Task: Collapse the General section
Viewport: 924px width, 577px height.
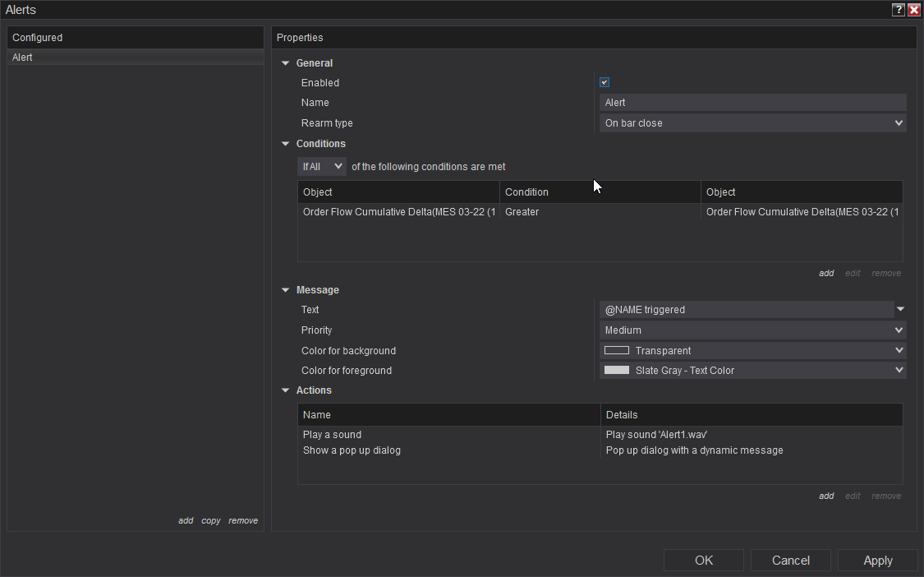Action: pyautogui.click(x=286, y=63)
